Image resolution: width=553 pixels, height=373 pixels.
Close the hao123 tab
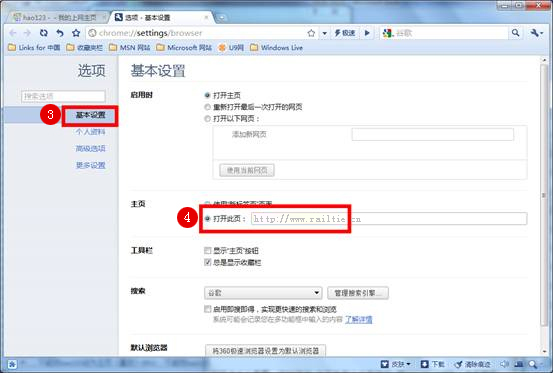pyautogui.click(x=104, y=17)
